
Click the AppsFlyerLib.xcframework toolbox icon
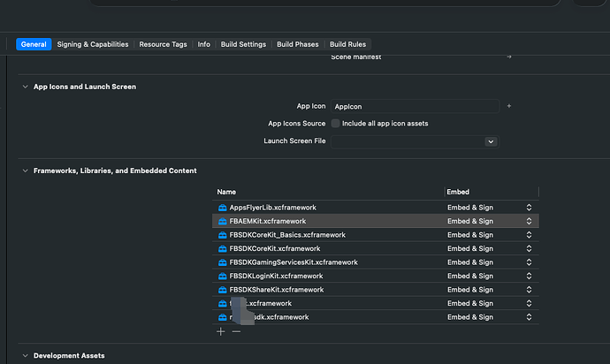[x=223, y=208]
